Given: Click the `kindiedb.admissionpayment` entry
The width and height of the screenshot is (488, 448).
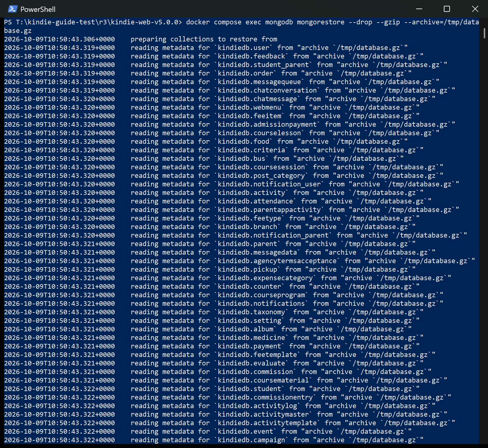Looking at the screenshot, I should pos(267,125).
